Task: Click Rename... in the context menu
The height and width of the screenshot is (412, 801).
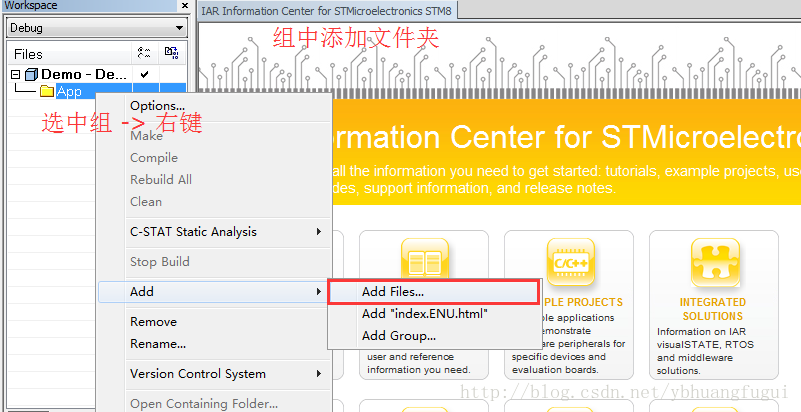Action: click(x=214, y=344)
